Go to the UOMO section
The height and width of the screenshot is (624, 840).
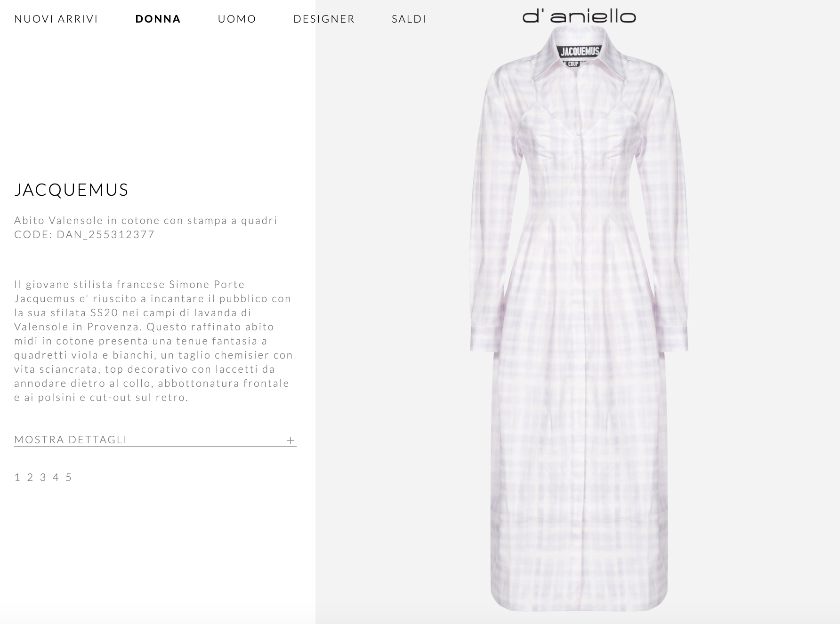click(237, 19)
